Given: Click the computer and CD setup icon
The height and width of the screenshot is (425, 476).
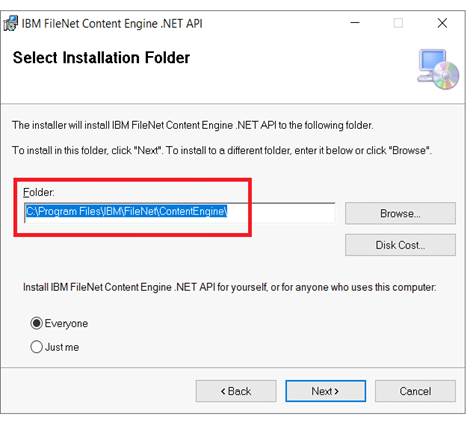Looking at the screenshot, I should coord(438,69).
